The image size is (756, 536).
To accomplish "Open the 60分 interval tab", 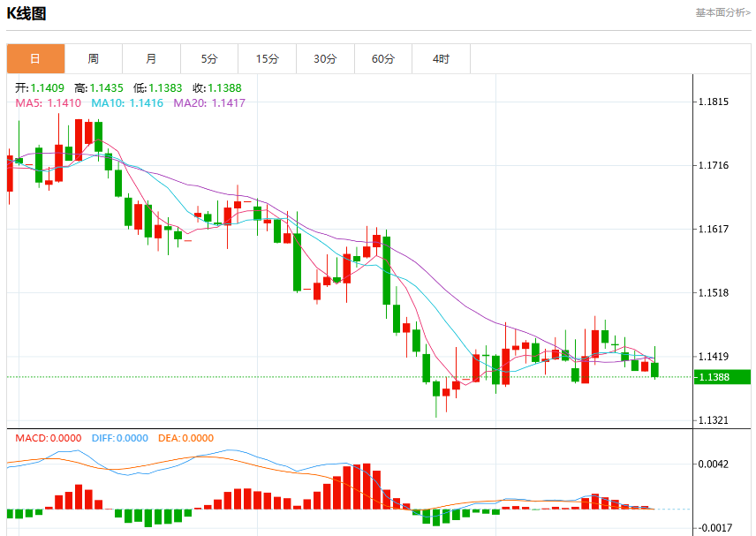I will point(383,59).
